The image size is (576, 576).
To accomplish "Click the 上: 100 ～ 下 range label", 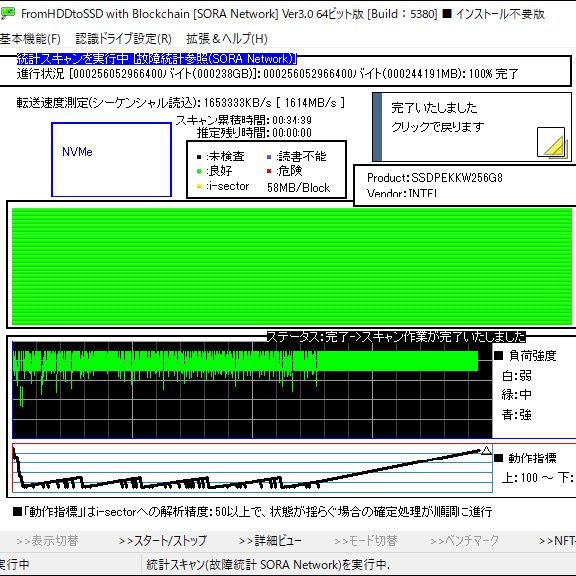I will click(538, 478).
